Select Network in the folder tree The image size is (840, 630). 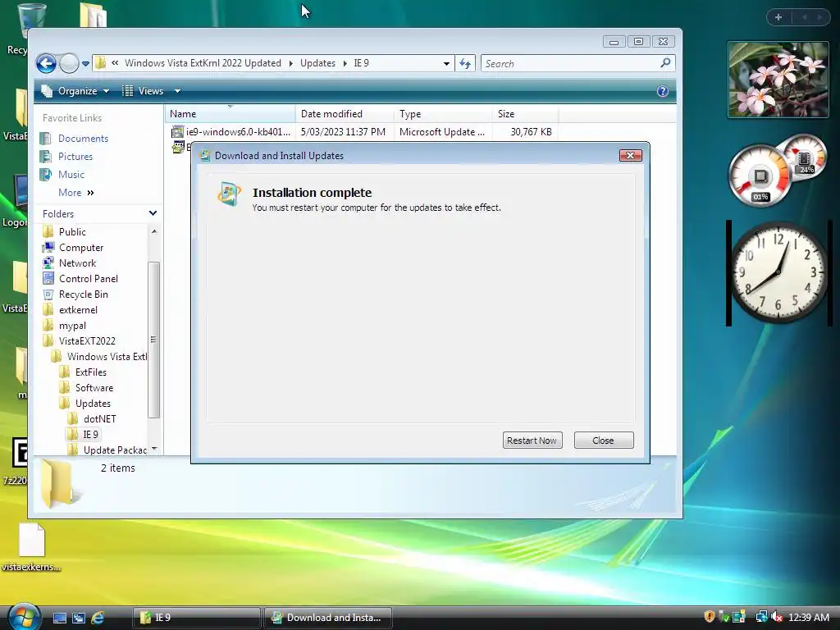[78, 263]
